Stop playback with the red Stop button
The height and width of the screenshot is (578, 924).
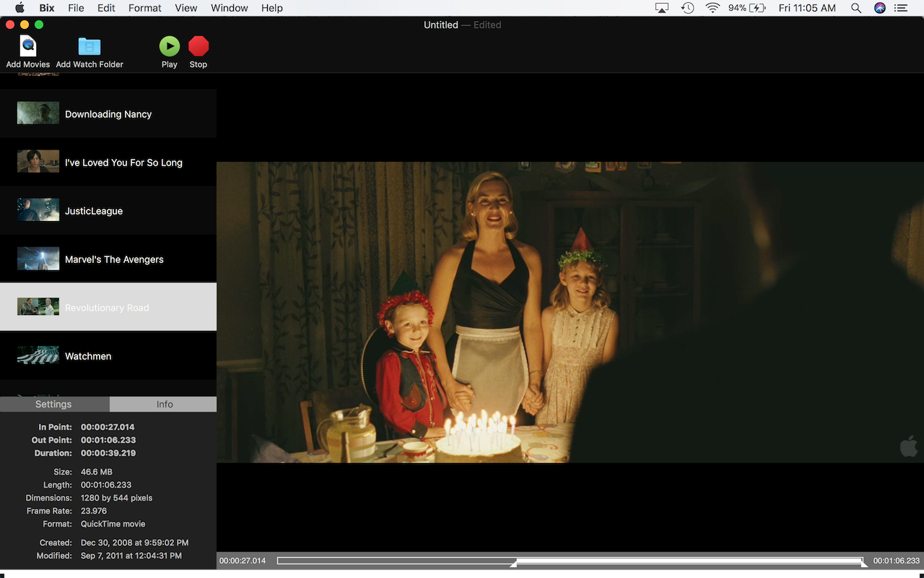pos(199,46)
